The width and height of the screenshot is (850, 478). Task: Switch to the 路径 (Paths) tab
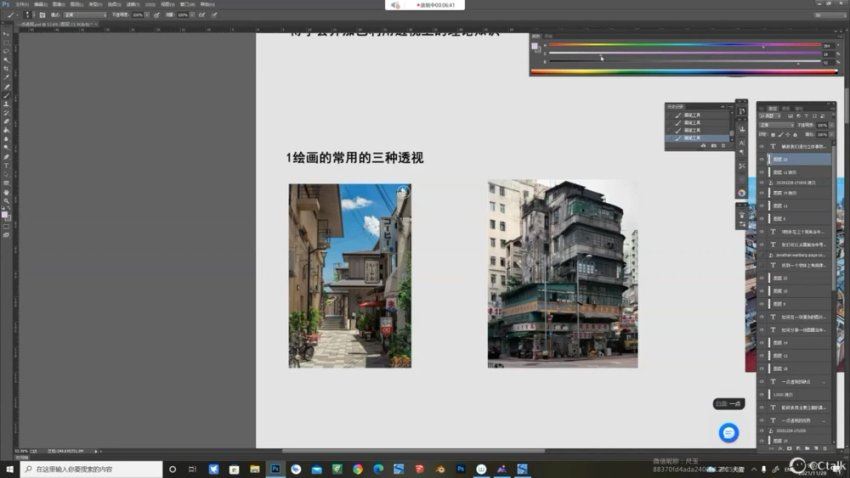799,108
